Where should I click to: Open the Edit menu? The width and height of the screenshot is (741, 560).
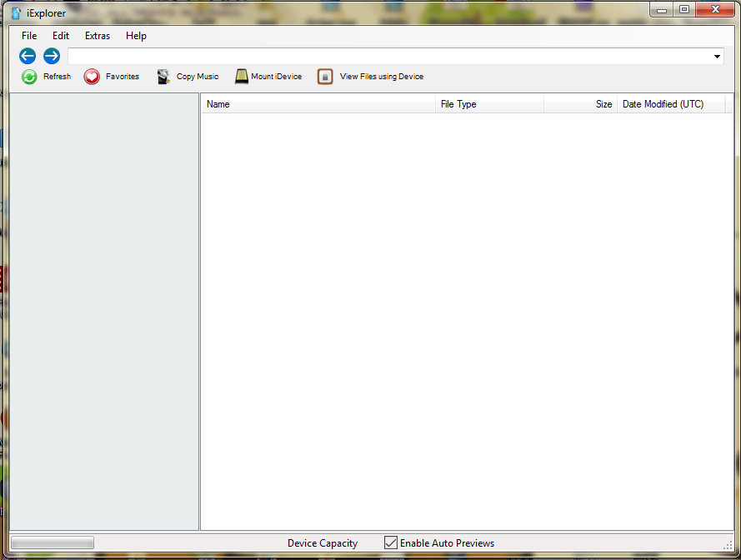61,36
